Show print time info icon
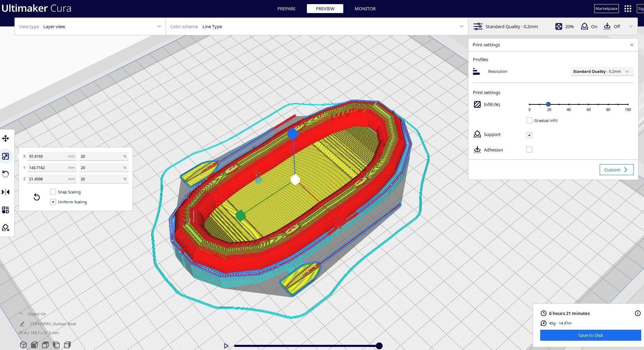Image resolution: width=644 pixels, height=350 pixels. (x=638, y=313)
